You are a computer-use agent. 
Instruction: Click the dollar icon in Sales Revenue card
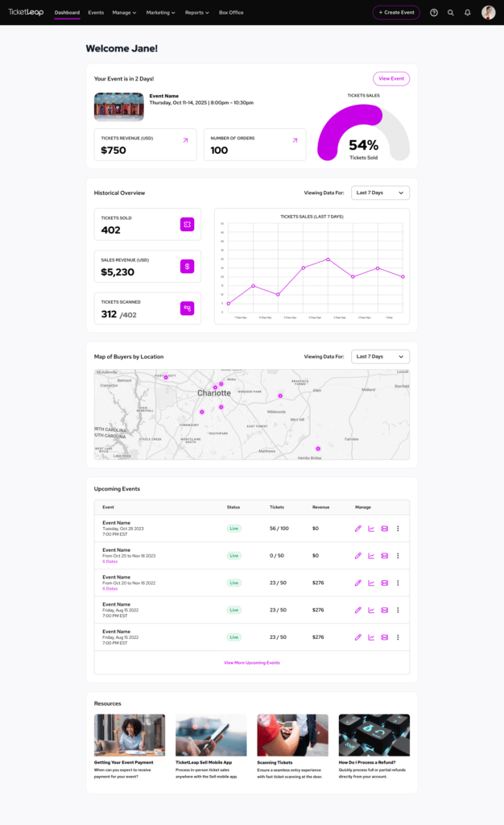(187, 266)
